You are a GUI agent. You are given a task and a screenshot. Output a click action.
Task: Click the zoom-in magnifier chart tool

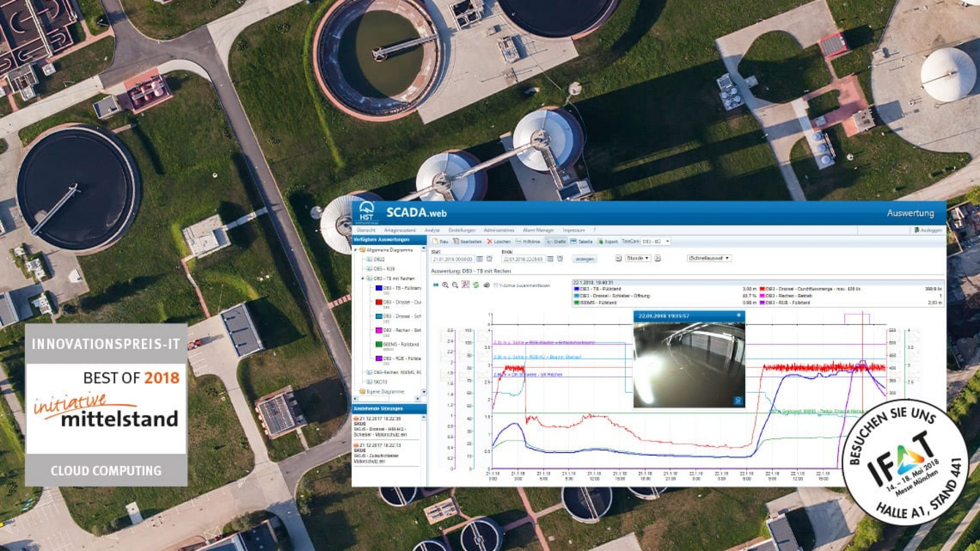[445, 285]
